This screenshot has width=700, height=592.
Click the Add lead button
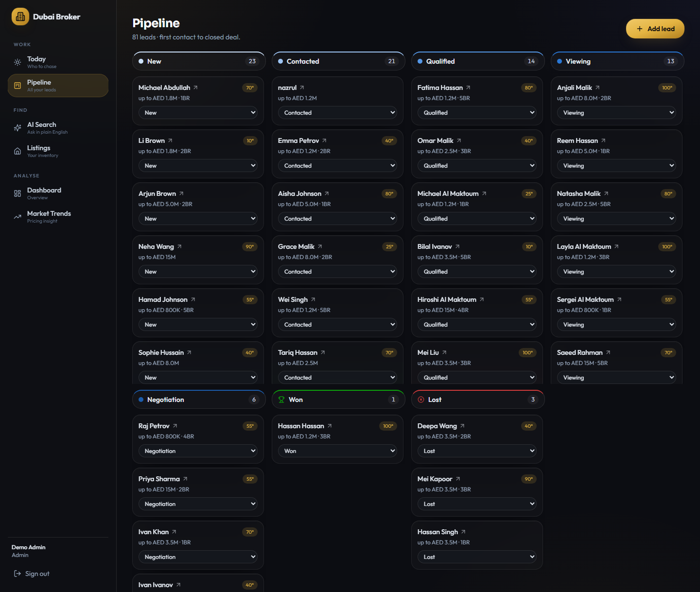tap(655, 29)
